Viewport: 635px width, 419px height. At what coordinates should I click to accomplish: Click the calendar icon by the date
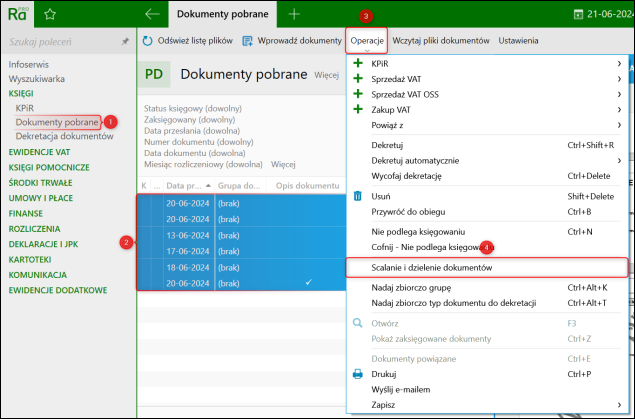578,14
